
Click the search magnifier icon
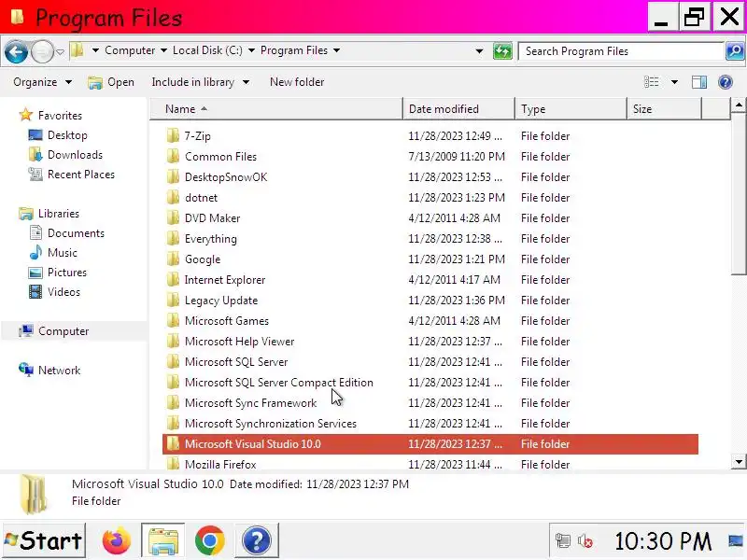pyautogui.click(x=735, y=51)
